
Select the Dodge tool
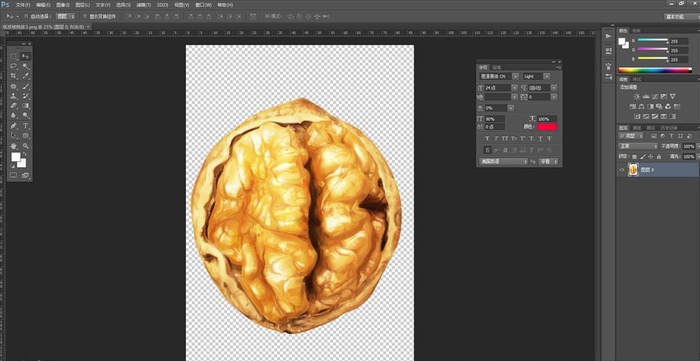point(25,116)
